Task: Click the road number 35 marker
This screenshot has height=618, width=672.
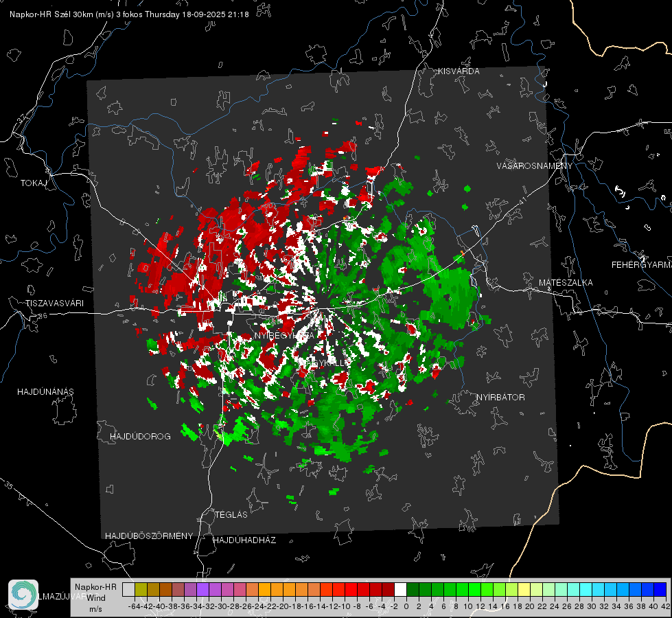Action: coord(9,485)
